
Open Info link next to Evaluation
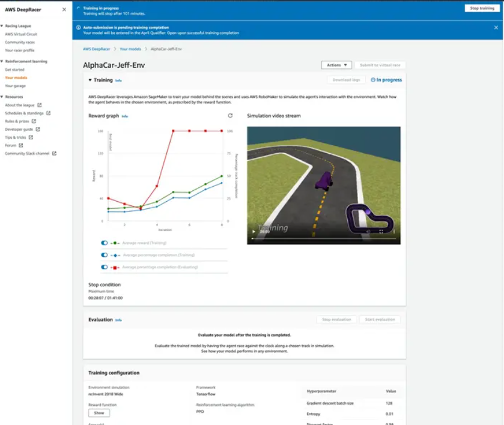(x=118, y=320)
